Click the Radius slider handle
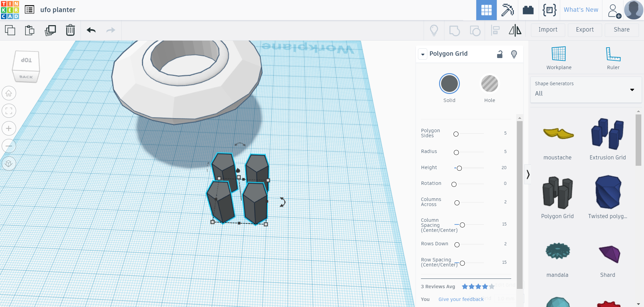This screenshot has width=644, height=307. 456,152
